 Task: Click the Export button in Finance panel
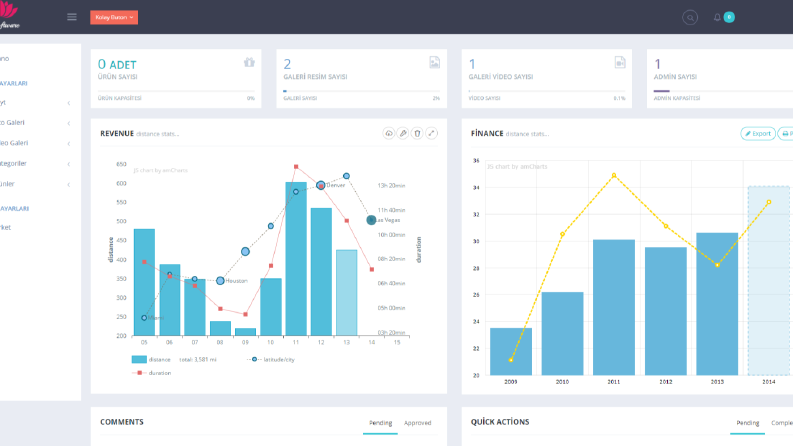coord(758,133)
